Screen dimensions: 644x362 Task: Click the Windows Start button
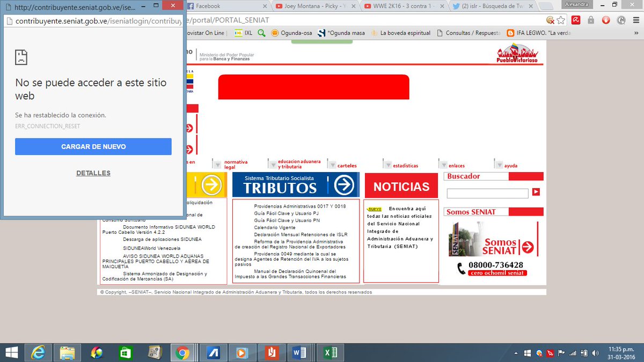click(x=12, y=352)
